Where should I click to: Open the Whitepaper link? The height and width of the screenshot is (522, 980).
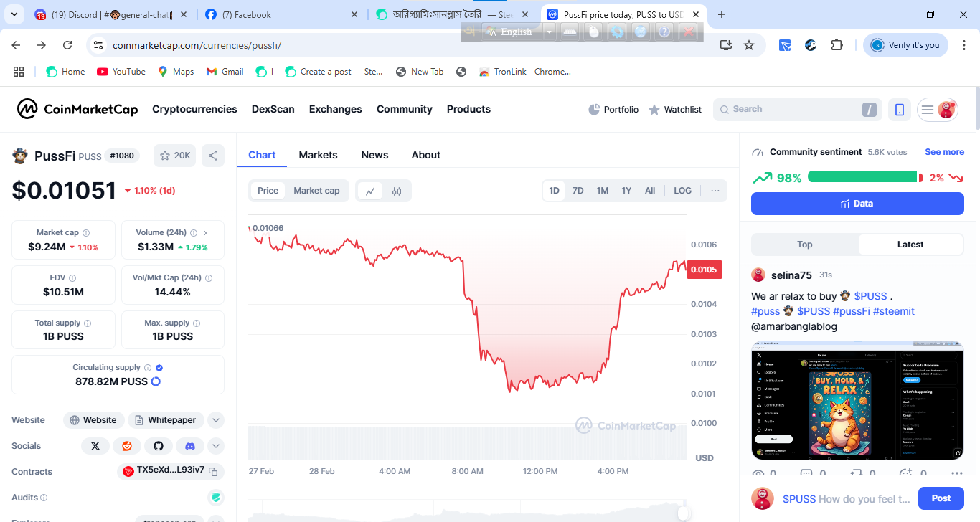166,420
